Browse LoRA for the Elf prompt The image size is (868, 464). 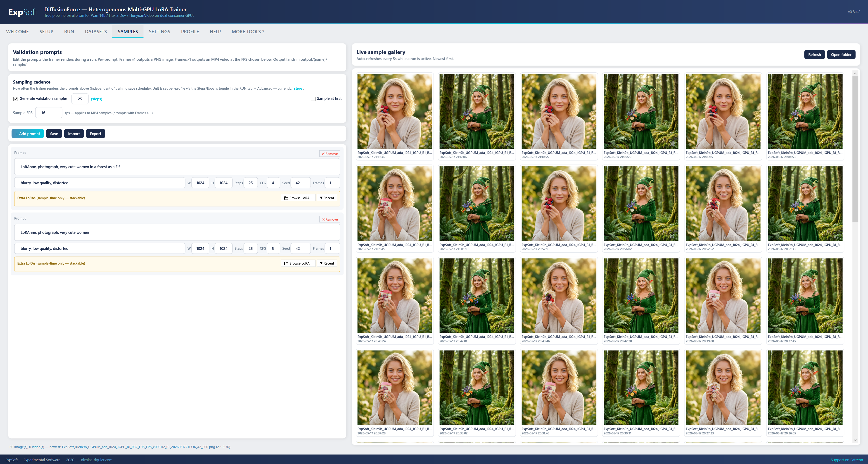298,198
